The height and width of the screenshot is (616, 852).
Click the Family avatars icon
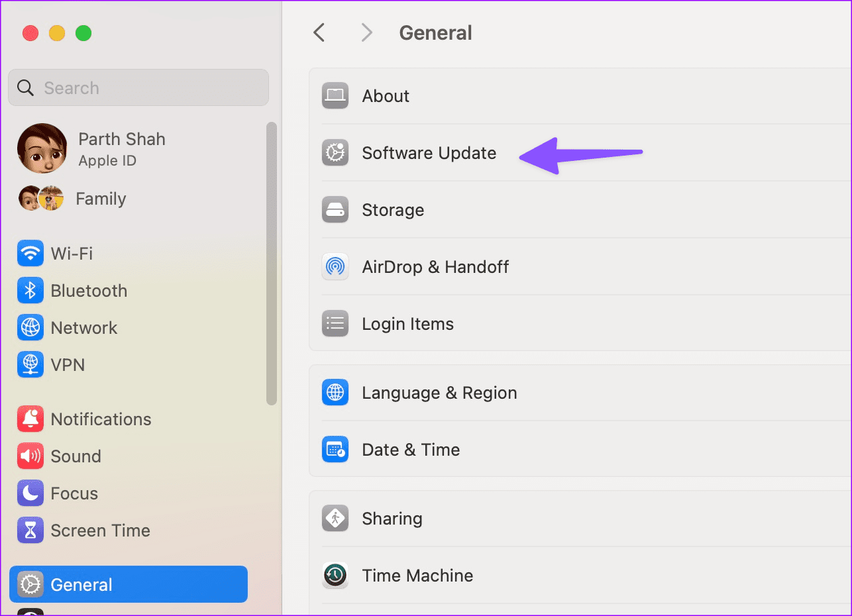pyautogui.click(x=41, y=198)
